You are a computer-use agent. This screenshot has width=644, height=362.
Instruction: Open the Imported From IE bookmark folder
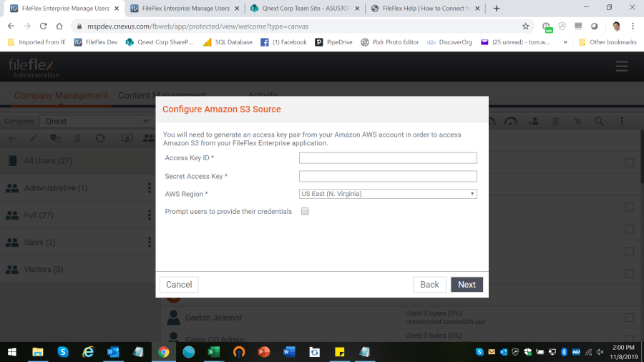pos(36,42)
